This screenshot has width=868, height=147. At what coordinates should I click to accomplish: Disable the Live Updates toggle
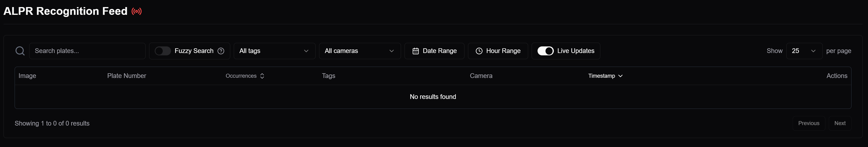coord(545,51)
